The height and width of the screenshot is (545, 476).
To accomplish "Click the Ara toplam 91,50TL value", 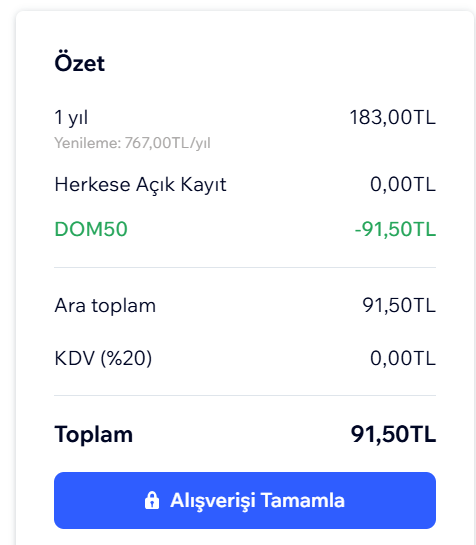I will (x=399, y=306).
